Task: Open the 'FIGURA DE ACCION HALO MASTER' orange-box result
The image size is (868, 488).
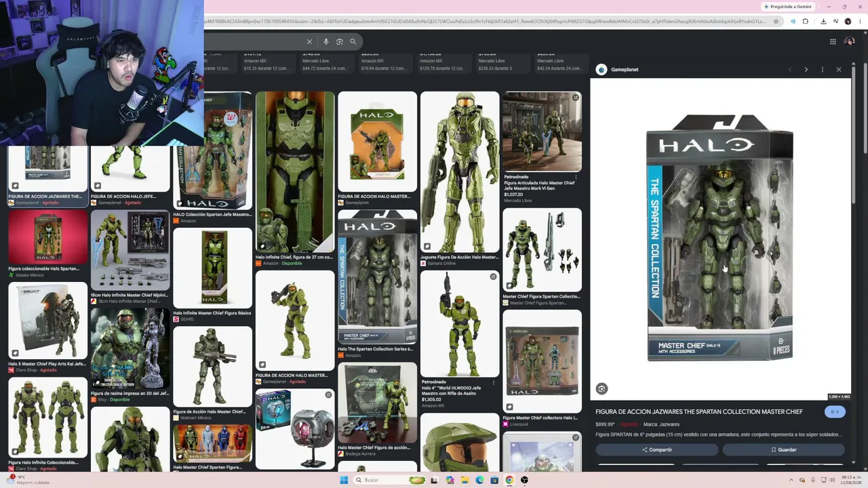Action: [x=377, y=148]
